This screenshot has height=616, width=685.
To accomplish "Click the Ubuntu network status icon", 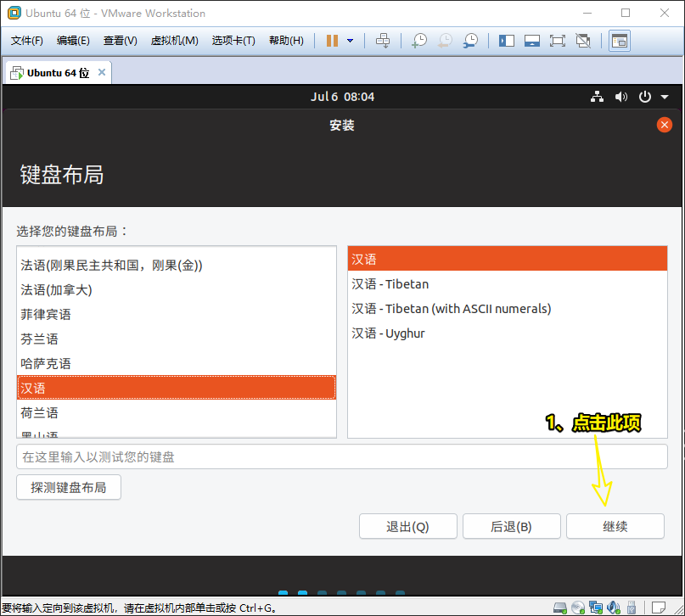I will (x=597, y=97).
